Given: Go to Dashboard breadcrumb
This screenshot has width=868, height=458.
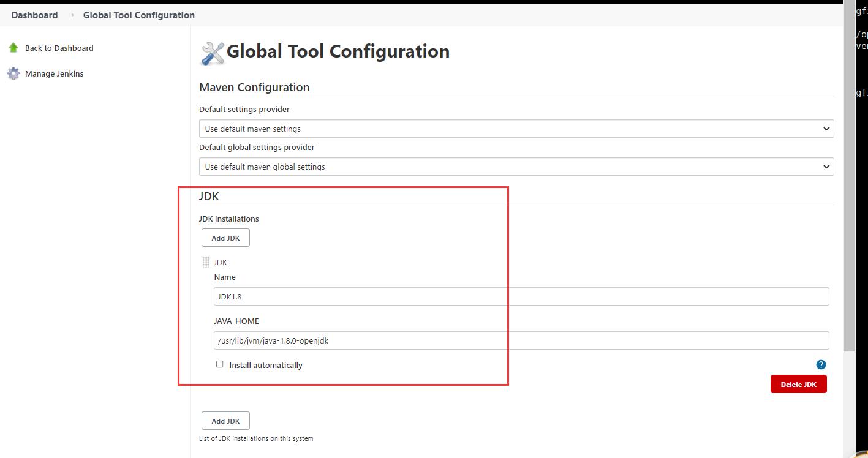Looking at the screenshot, I should 34,15.
